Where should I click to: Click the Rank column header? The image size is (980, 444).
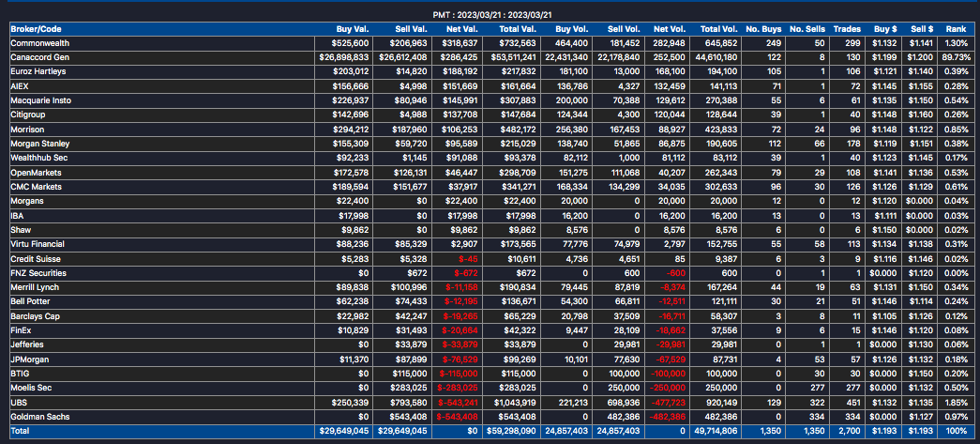(956, 29)
